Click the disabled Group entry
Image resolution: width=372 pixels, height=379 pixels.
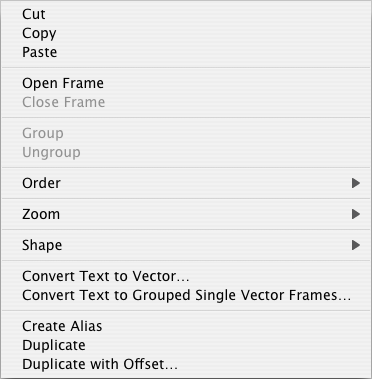click(x=186, y=133)
